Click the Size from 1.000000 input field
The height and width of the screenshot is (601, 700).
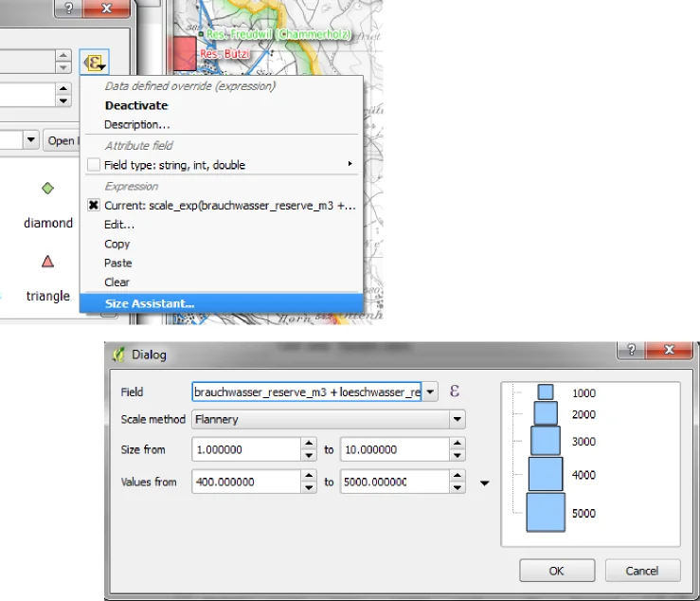[x=244, y=449]
